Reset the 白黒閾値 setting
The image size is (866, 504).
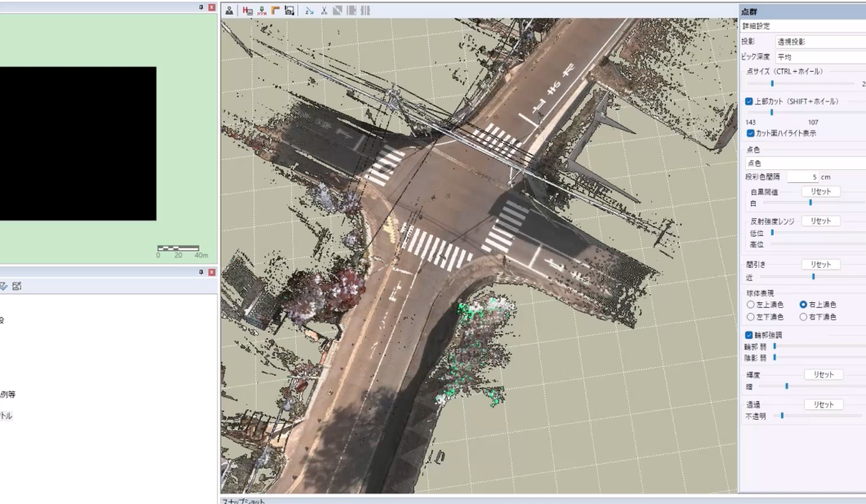click(x=820, y=191)
